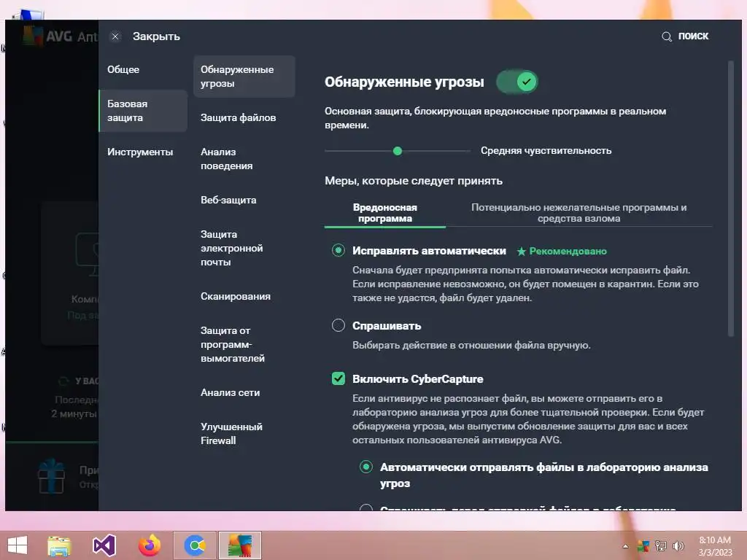
Task: Open Улучшенный Firewall settings
Action: click(x=231, y=433)
